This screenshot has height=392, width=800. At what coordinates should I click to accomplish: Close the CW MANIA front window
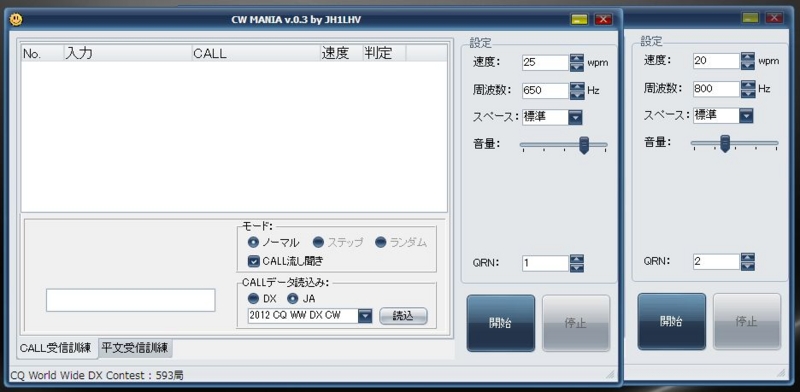tap(604, 19)
